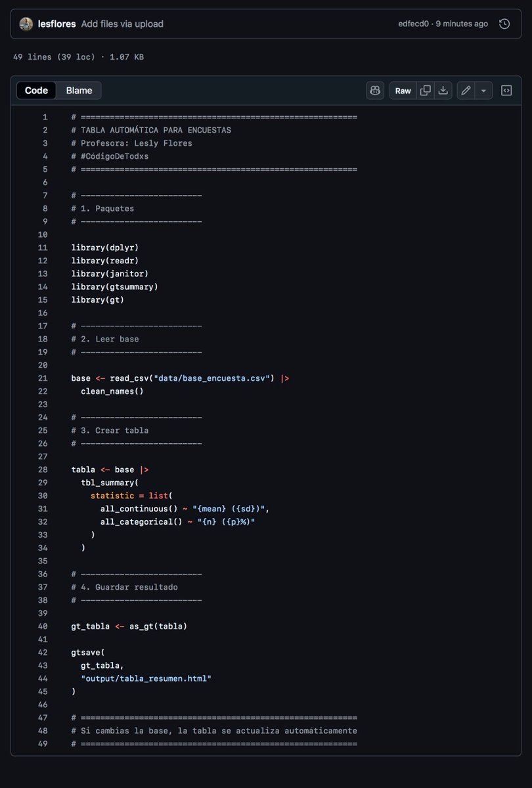Click the 'Profesora: Lesly Flores' comment
Viewport: 532px width, 788px height.
pyautogui.click(x=132, y=143)
